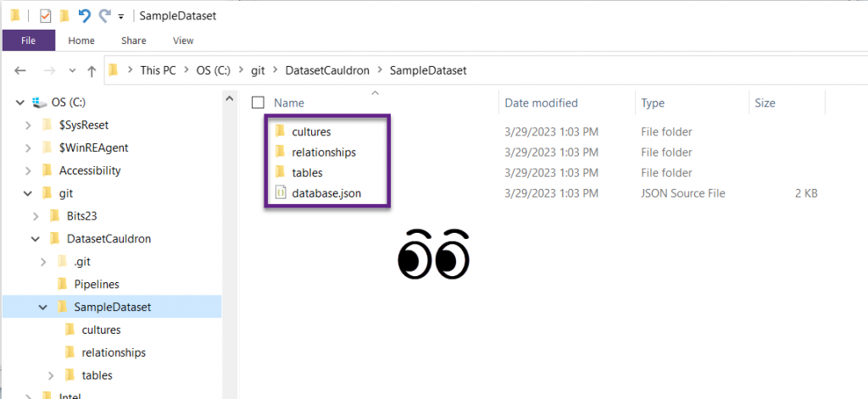868x399 pixels.
Task: Switch to the View ribbon tab
Action: pos(183,41)
